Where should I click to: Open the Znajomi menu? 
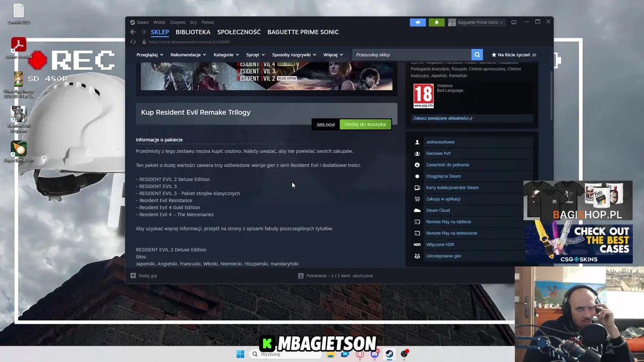[178, 22]
